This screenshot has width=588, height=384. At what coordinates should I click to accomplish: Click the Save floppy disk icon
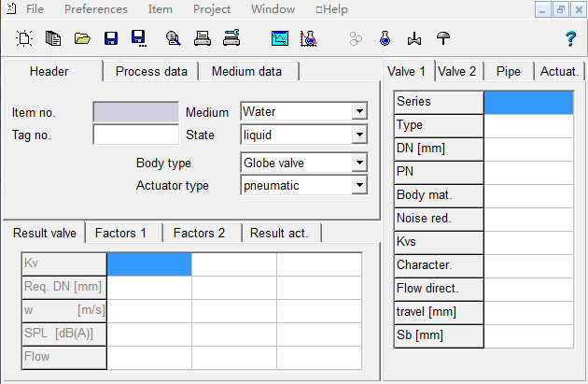111,38
